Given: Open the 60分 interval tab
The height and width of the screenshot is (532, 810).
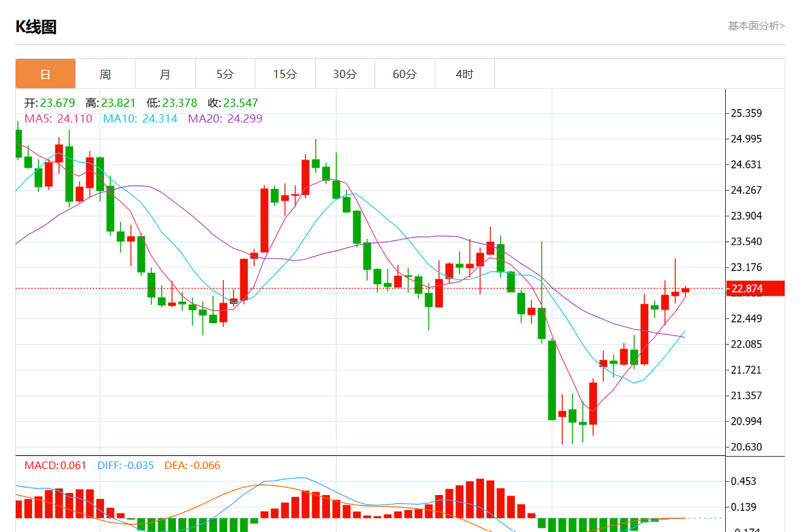Looking at the screenshot, I should [x=405, y=74].
